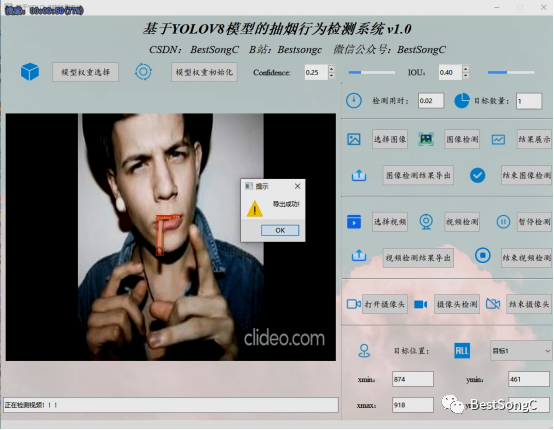Click the webcam video detection icon
Viewport: 554px width, 430px height.
pos(426,222)
